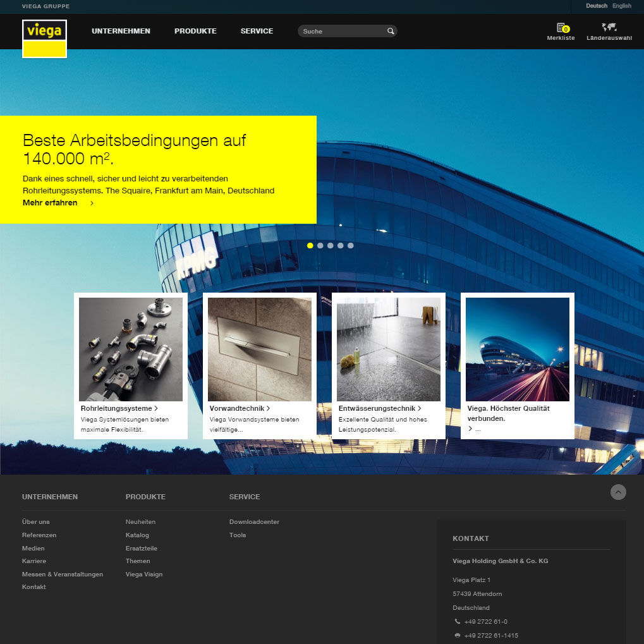
Task: Click the 57439 Attendorn address line
Action: [x=477, y=594]
